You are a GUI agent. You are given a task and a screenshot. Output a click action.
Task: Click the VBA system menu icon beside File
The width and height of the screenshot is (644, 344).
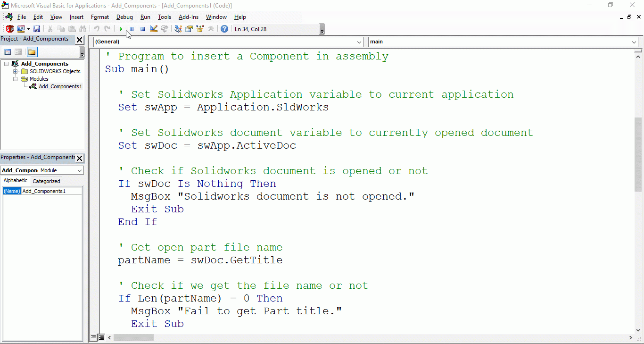tap(9, 17)
